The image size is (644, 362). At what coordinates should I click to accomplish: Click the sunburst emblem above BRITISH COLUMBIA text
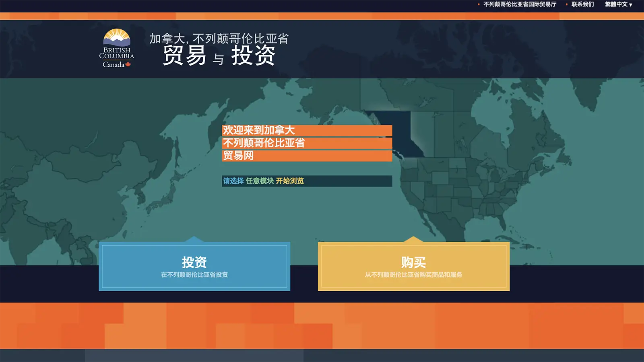[116, 38]
